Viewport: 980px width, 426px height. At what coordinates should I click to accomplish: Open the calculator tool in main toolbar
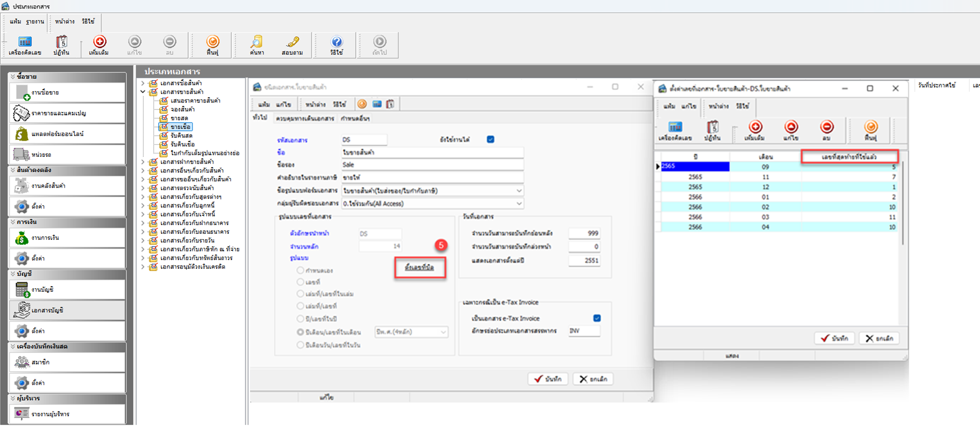point(24,42)
